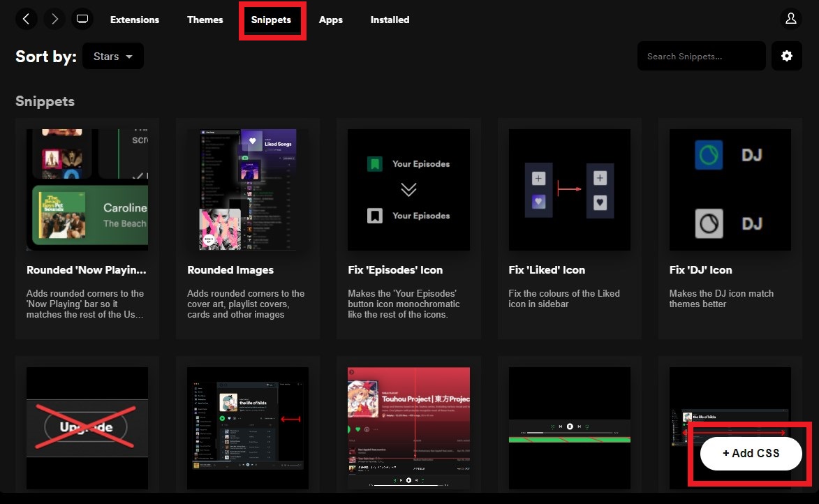Click the '+ Add CSS' button

point(750,453)
